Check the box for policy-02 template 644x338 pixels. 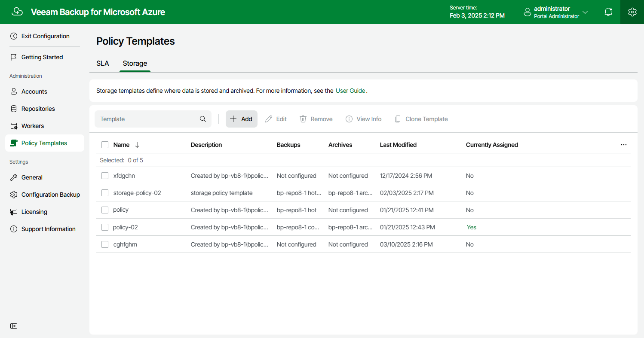[105, 227]
